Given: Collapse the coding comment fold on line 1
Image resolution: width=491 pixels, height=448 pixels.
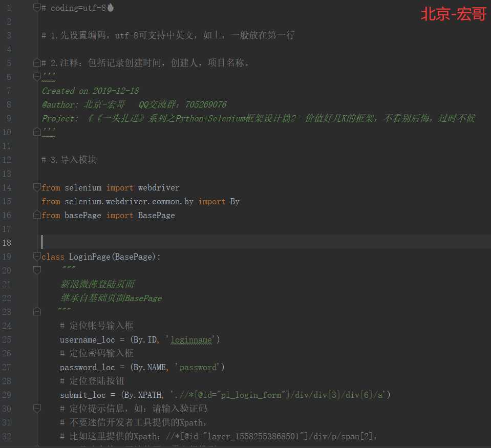Looking at the screenshot, I should point(36,7).
